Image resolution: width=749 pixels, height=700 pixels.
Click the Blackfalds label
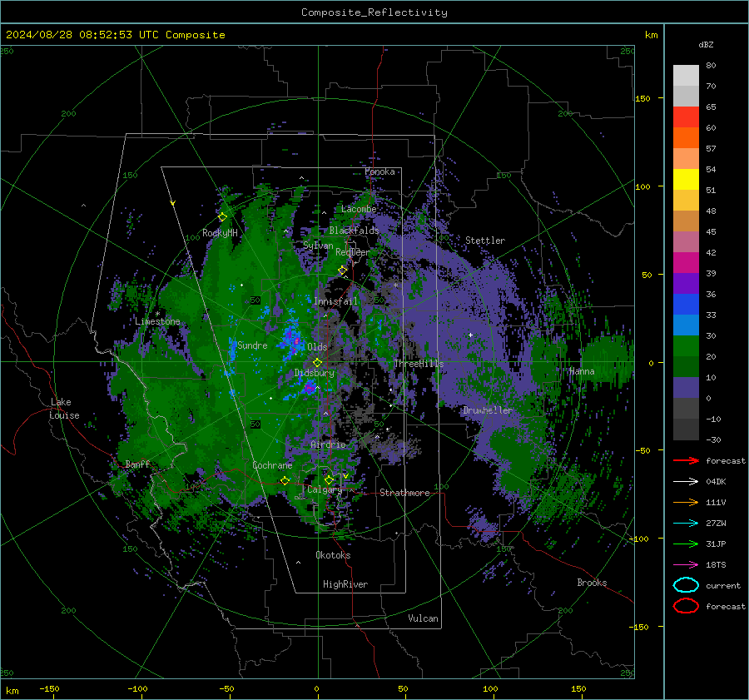[x=354, y=231]
